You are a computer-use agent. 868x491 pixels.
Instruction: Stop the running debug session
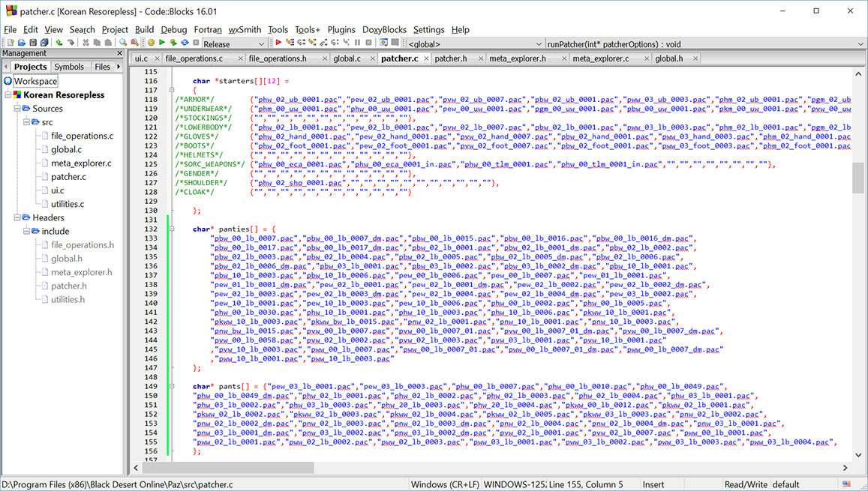[x=368, y=44]
